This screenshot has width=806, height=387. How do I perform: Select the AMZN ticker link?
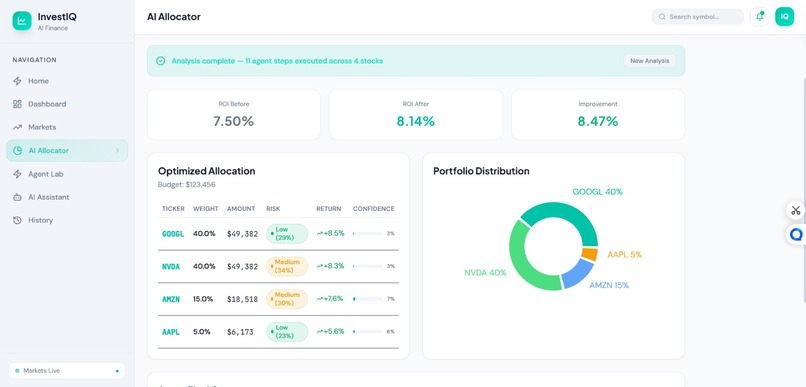(x=171, y=299)
